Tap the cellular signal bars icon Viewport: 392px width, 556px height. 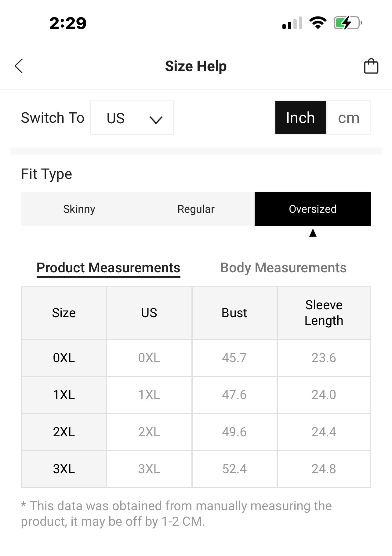(292, 23)
